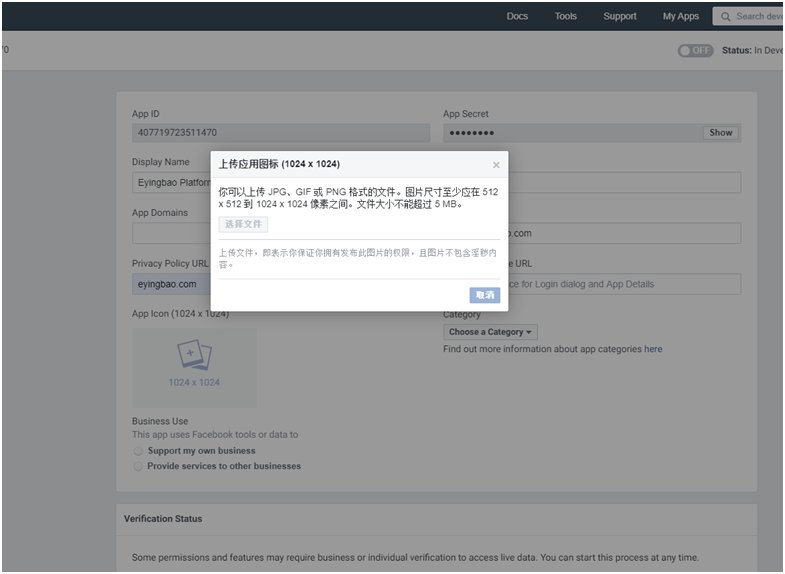This screenshot has height=574, width=785.
Task: Open the Docs menu item
Action: pyautogui.click(x=517, y=16)
